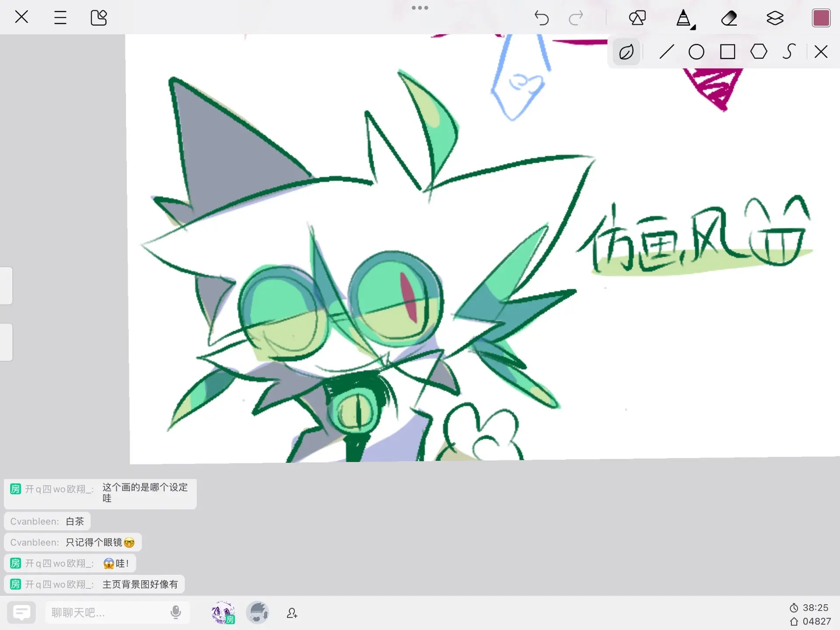Select the square shape tool
This screenshot has width=840, height=630.
[x=728, y=52]
